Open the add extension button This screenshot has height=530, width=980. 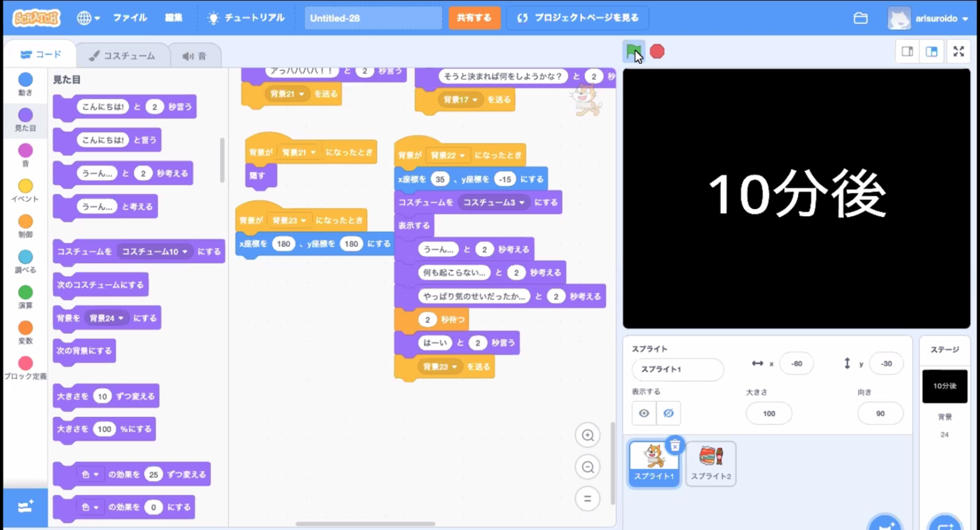coord(25,507)
